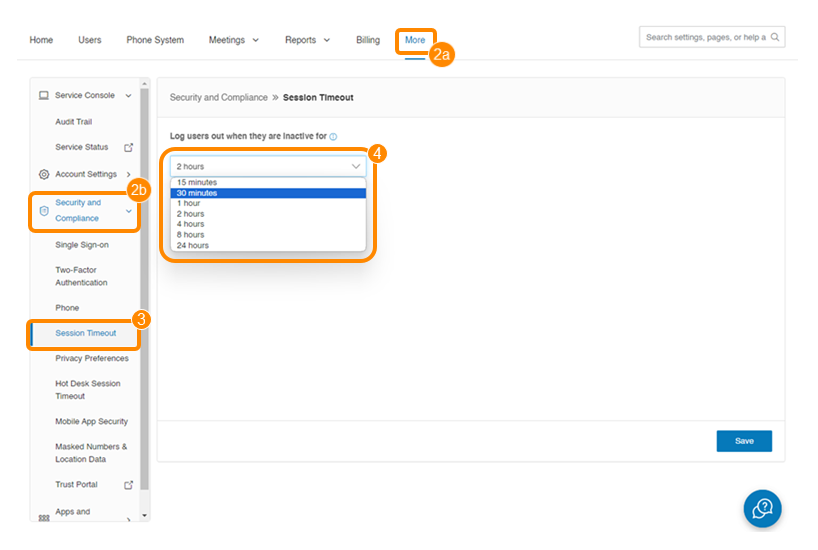Click the sidebar scroll down arrow

click(x=144, y=515)
